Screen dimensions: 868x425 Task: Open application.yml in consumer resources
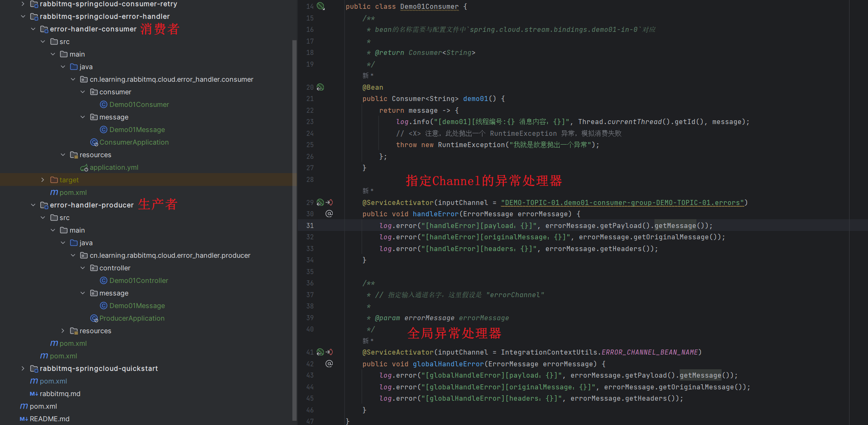[x=114, y=167]
